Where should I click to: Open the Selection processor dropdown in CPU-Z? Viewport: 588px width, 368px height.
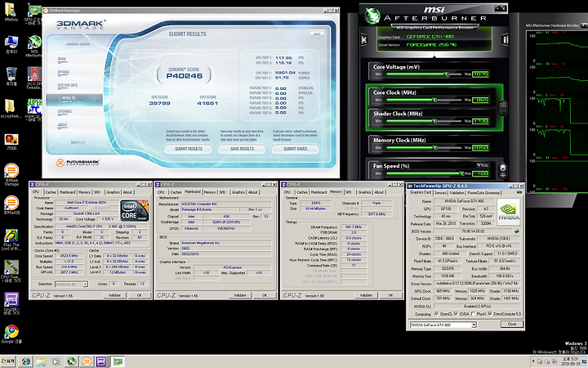[71, 285]
